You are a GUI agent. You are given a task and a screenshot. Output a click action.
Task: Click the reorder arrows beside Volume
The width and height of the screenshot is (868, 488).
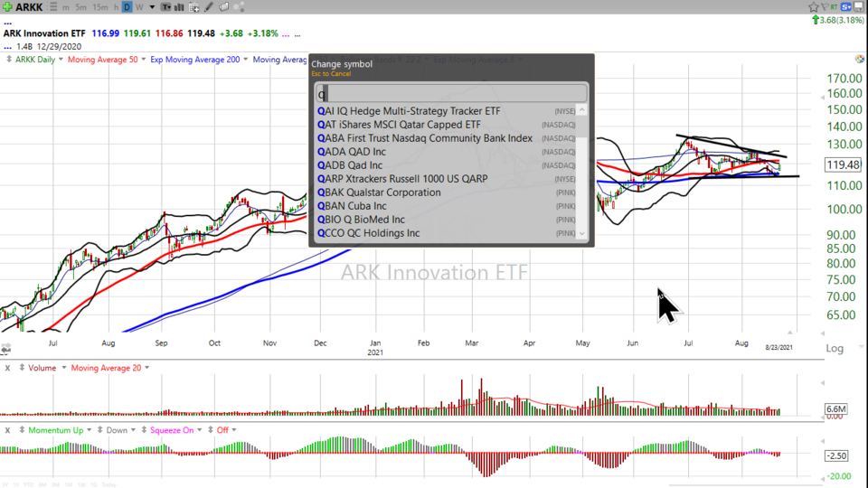[22, 368]
